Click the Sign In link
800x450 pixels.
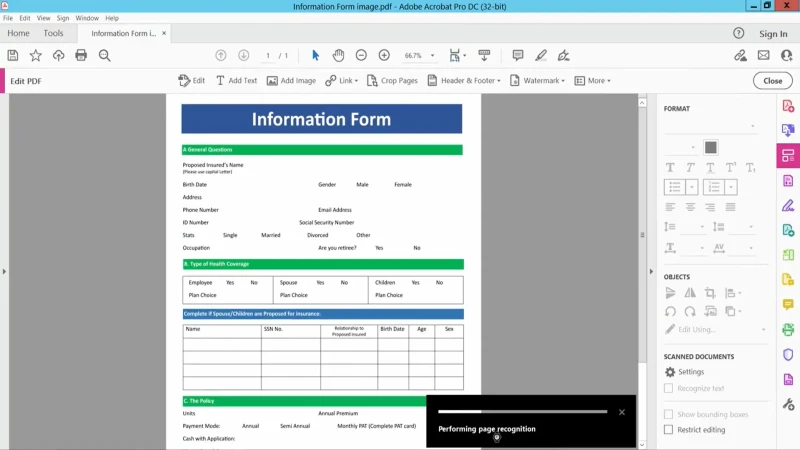[773, 34]
